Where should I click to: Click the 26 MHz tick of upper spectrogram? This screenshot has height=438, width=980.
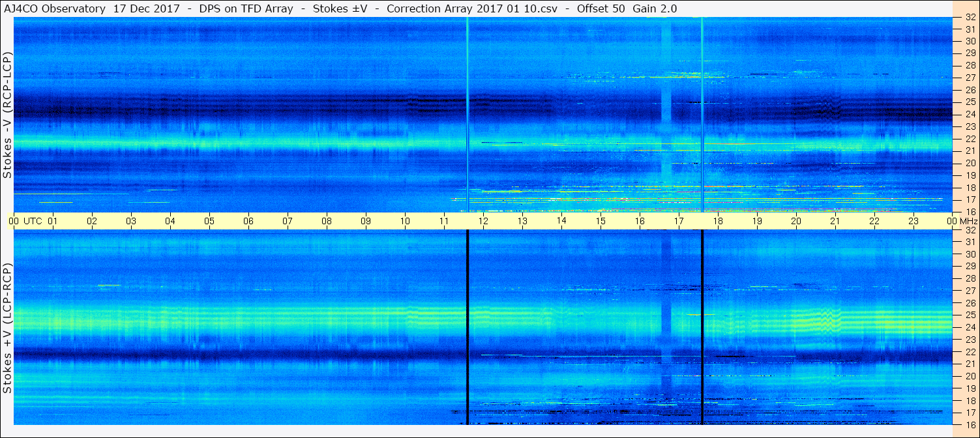click(970, 90)
